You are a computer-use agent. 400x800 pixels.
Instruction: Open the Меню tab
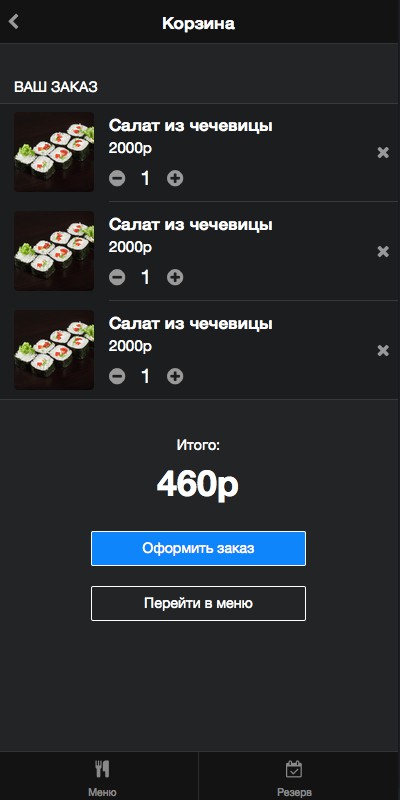[102, 778]
